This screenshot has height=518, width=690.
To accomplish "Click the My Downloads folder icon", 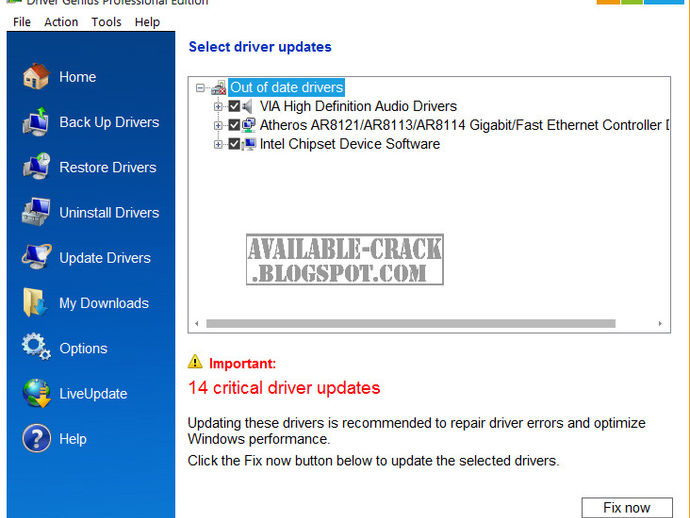I will (x=35, y=302).
